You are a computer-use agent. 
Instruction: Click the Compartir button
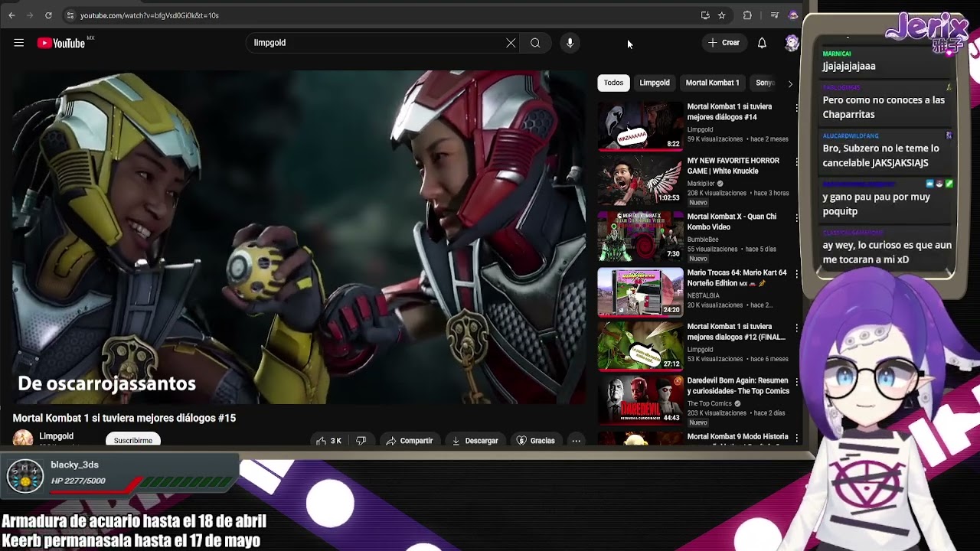coord(410,441)
